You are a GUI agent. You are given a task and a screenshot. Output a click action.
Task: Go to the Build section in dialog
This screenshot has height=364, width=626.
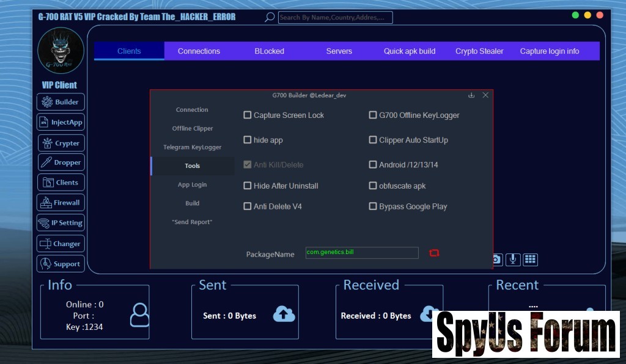click(192, 203)
